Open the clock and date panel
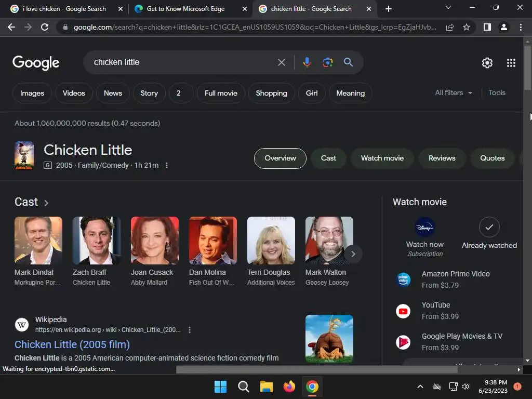 [x=493, y=387]
